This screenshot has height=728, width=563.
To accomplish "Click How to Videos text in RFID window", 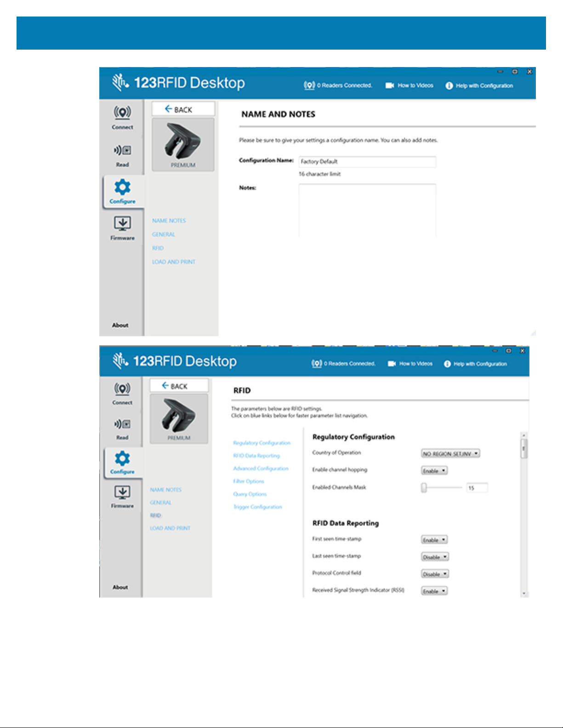I will pos(416,364).
